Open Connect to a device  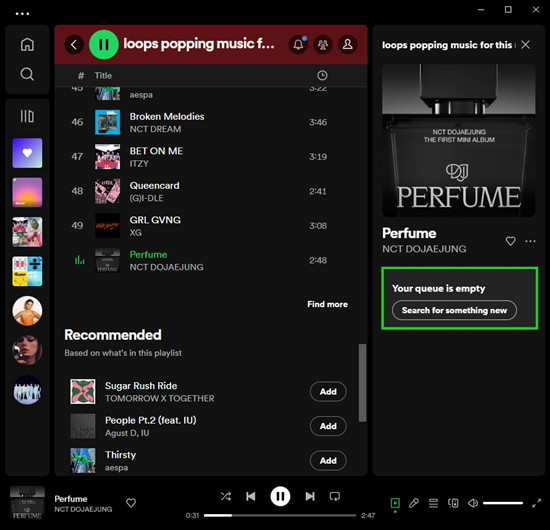[x=453, y=503]
